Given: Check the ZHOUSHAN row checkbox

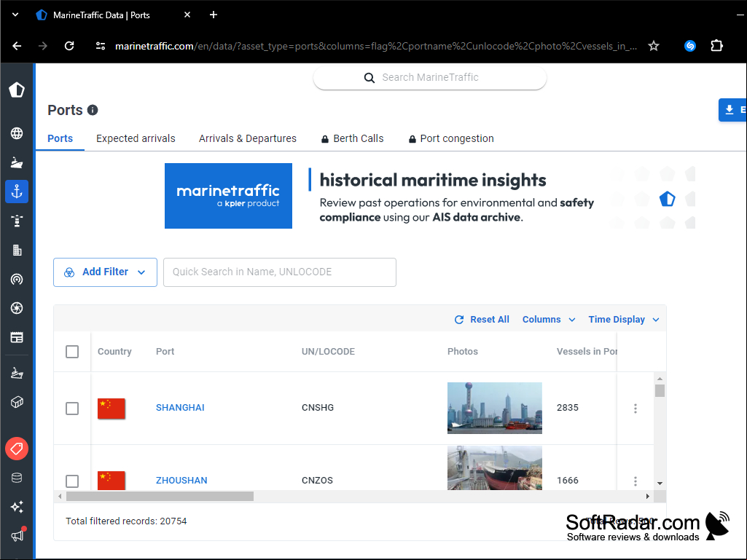Looking at the screenshot, I should 72,481.
